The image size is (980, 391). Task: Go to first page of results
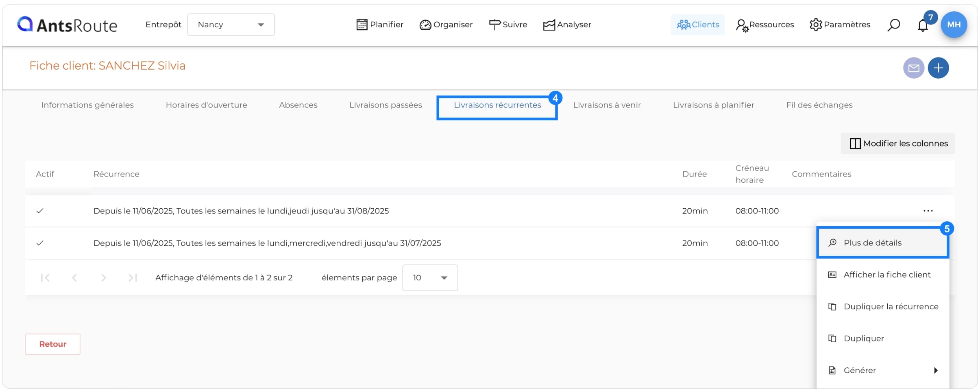[45, 278]
